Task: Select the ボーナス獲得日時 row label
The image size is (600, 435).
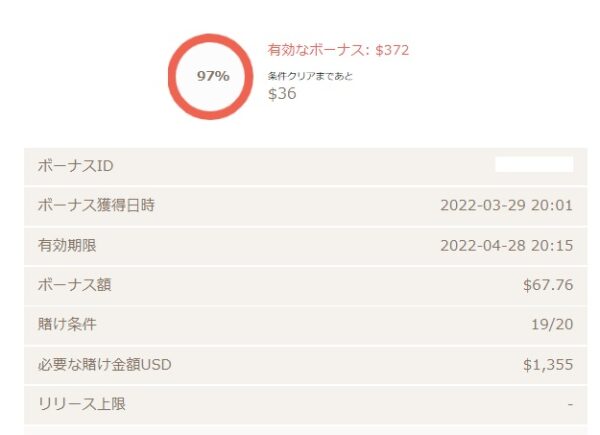Action: 96,205
